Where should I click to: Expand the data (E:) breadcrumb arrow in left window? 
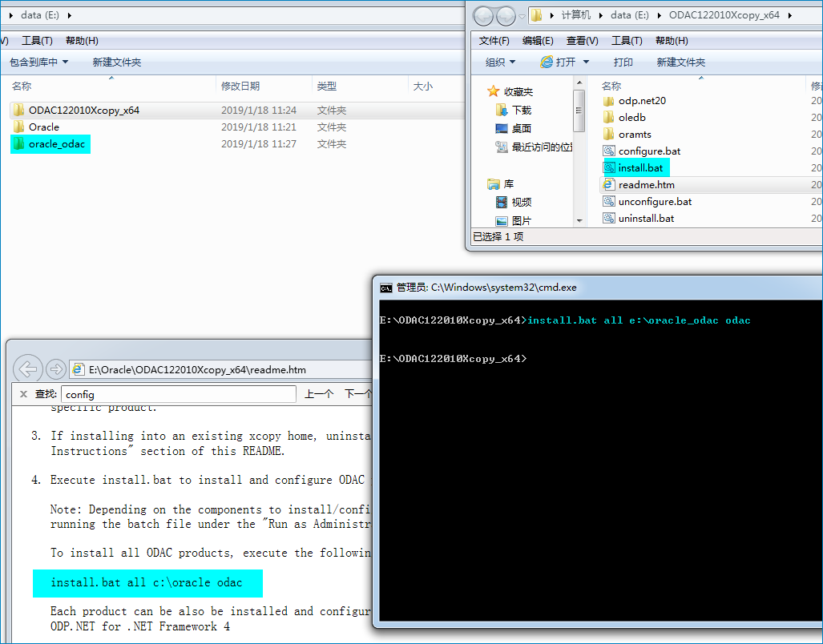click(69, 15)
